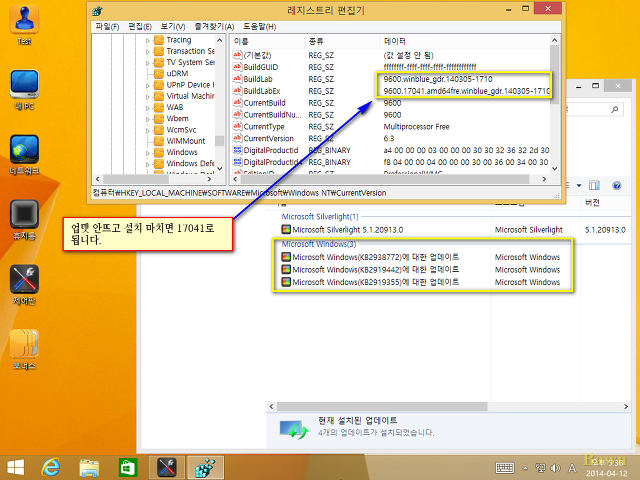Image resolution: width=640 pixels, height=480 pixels.
Task: Click the Registry Editor title bar icon
Action: point(97,11)
